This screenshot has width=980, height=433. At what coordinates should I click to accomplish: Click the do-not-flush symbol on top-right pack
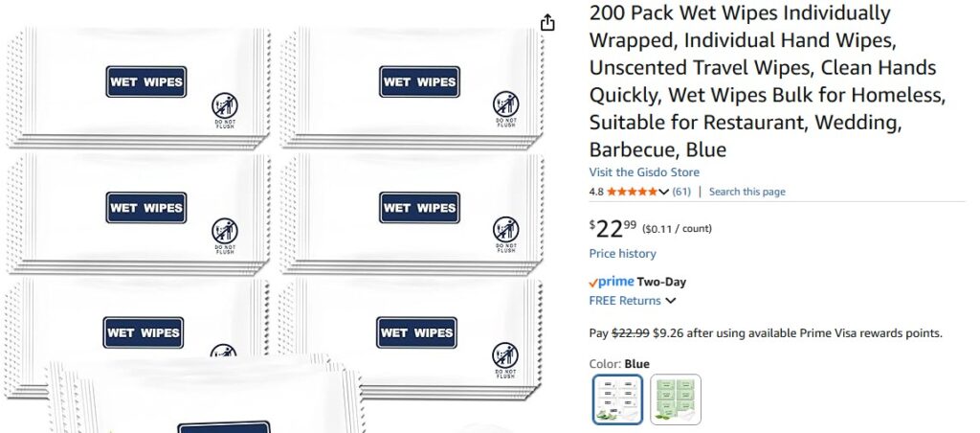pyautogui.click(x=505, y=103)
